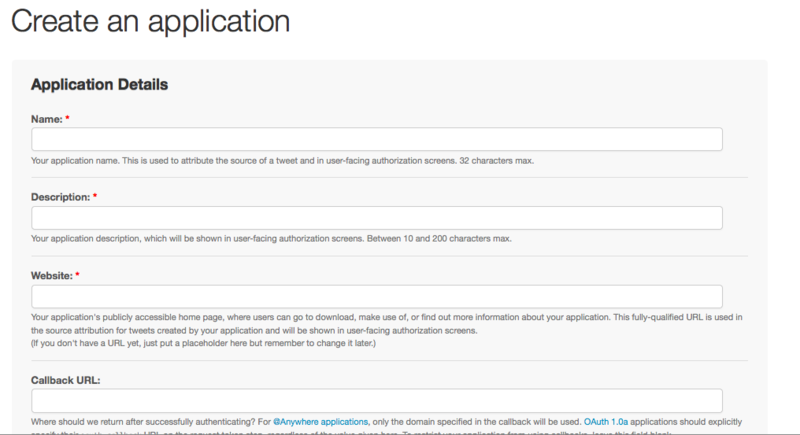Viewport: 800px width, 435px height.
Task: Click the Create an application heading
Action: 151,21
